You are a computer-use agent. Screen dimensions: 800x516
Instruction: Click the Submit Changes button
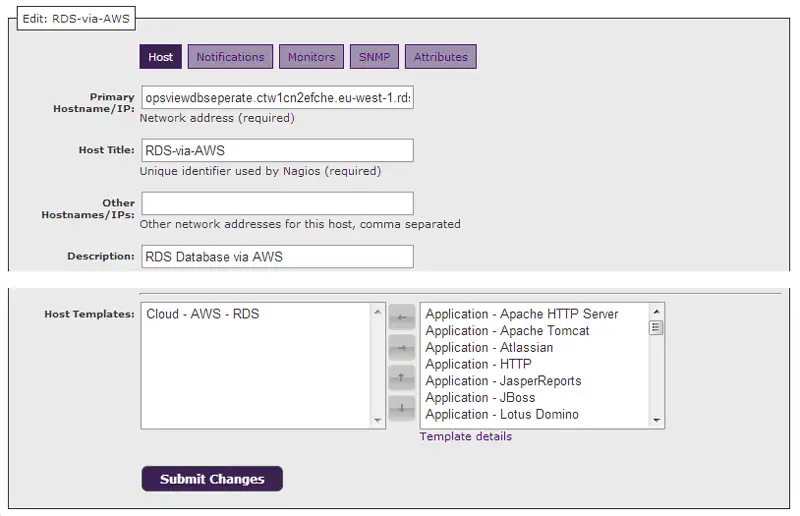(x=212, y=479)
